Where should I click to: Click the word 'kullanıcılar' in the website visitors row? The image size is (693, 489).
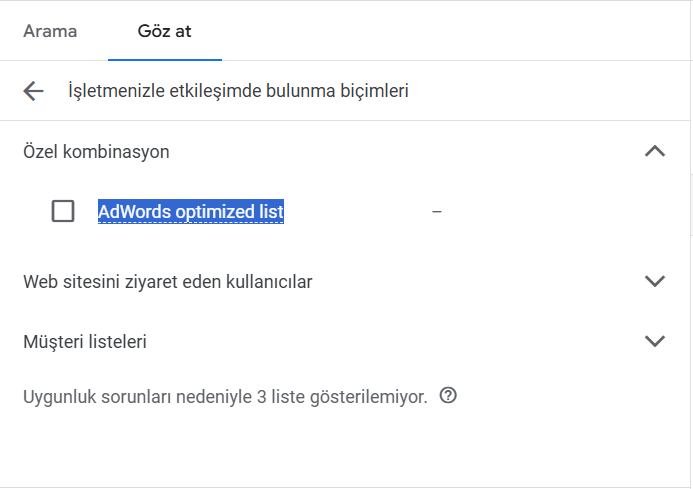pos(272,282)
